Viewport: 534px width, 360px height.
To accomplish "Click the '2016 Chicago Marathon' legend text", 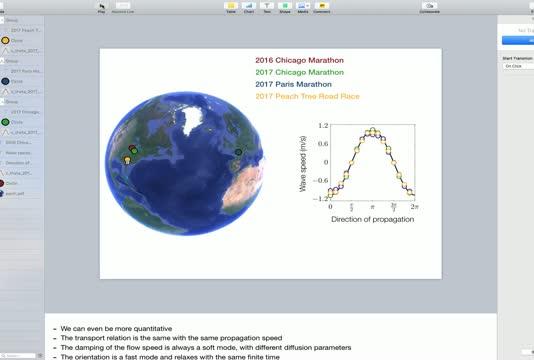I will [299, 60].
